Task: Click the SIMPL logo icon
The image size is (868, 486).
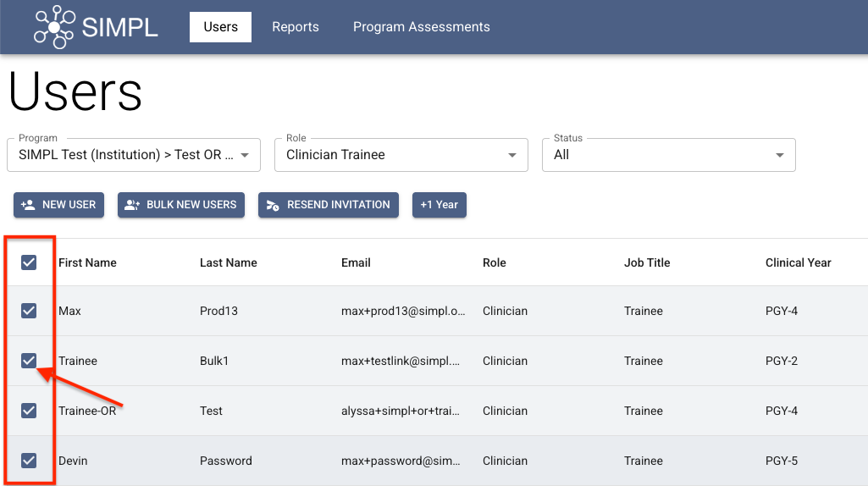Action: pos(54,27)
